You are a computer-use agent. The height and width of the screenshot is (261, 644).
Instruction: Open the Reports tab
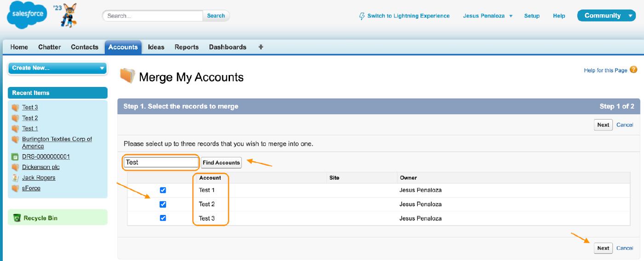click(x=186, y=47)
